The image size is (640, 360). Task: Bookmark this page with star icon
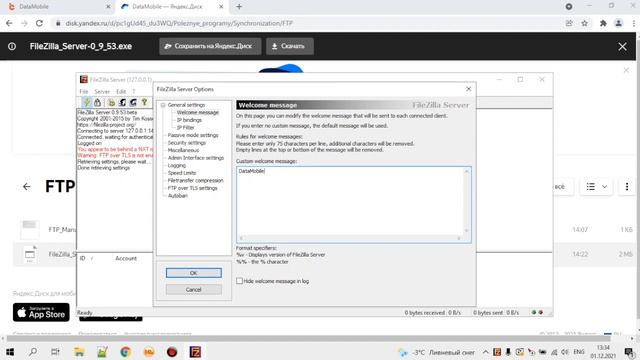pos(584,23)
